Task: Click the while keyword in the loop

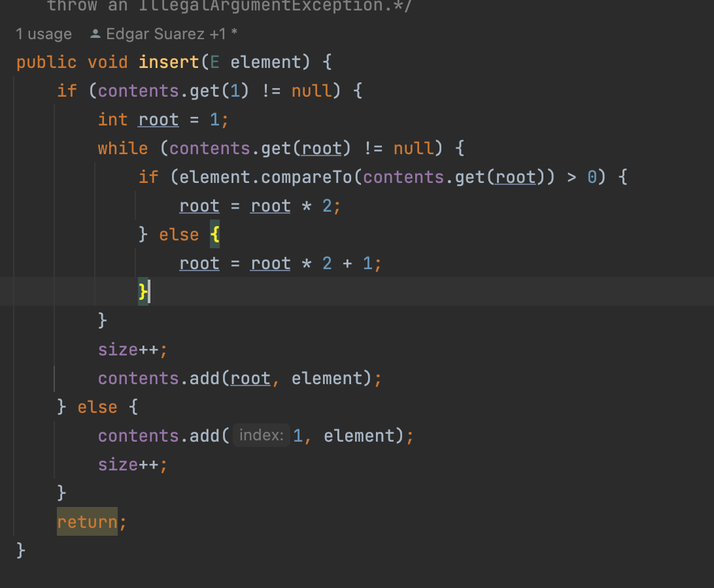Action: click(123, 148)
